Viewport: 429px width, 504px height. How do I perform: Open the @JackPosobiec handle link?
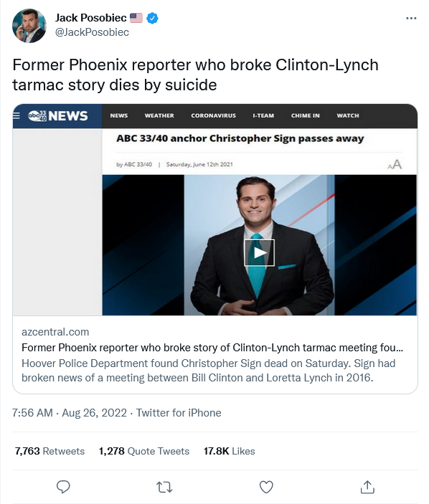click(x=92, y=32)
